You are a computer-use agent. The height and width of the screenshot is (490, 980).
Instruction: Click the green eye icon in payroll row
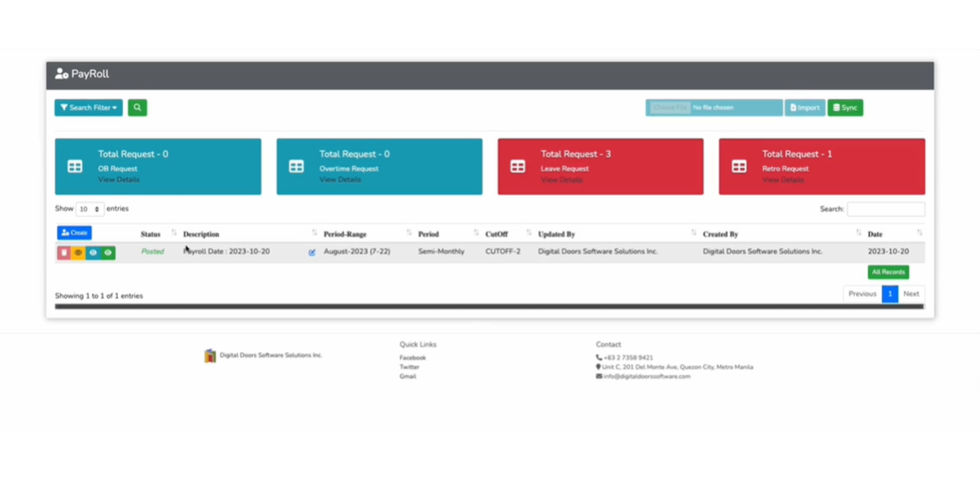(108, 253)
